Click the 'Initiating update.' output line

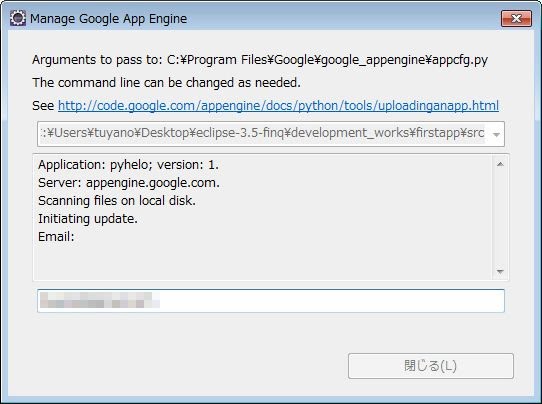pos(88,219)
